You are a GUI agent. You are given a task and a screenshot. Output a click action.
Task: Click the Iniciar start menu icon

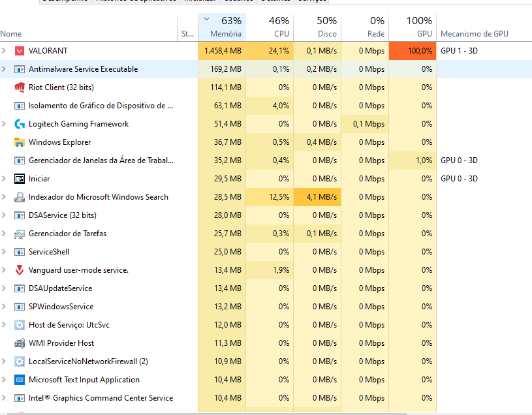(x=20, y=179)
